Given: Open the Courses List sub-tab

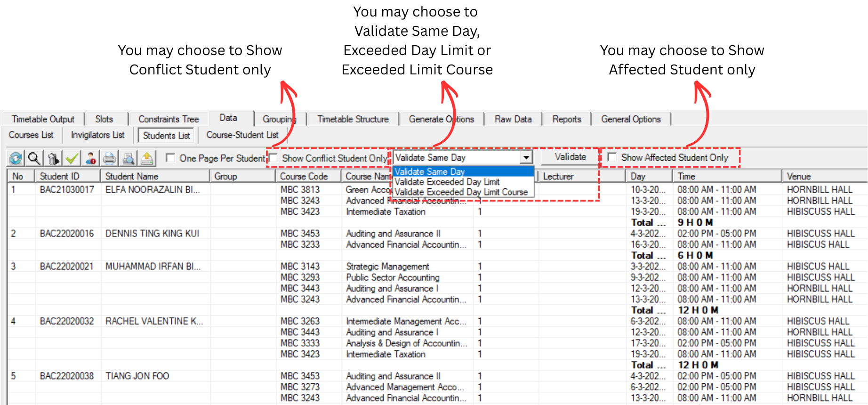Looking at the screenshot, I should tap(31, 135).
